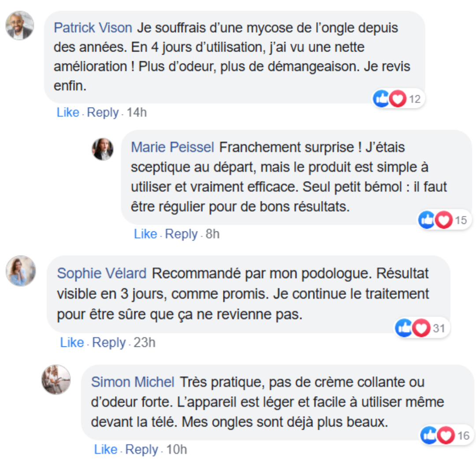Open Simon Michel's avatar image

coord(56,379)
